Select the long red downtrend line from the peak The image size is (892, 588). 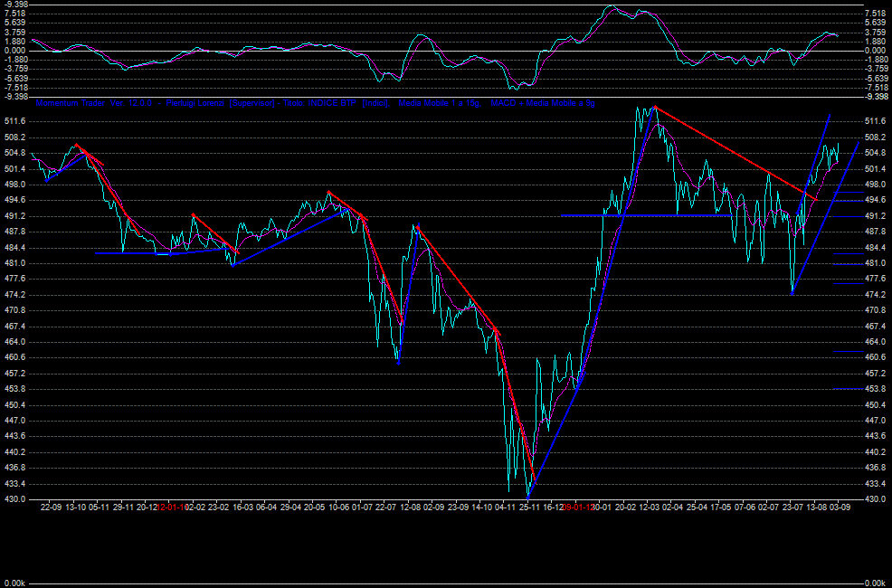click(x=733, y=151)
